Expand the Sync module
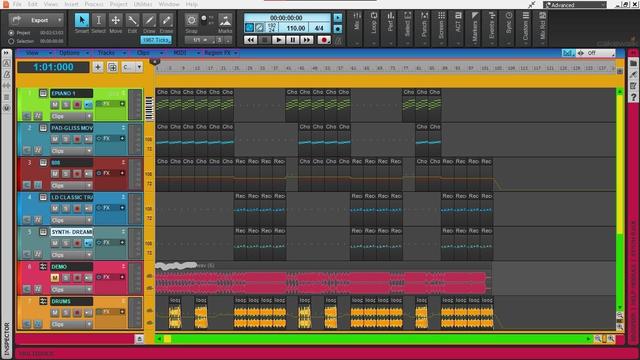Viewport: 640px width, 360px height. click(x=509, y=28)
